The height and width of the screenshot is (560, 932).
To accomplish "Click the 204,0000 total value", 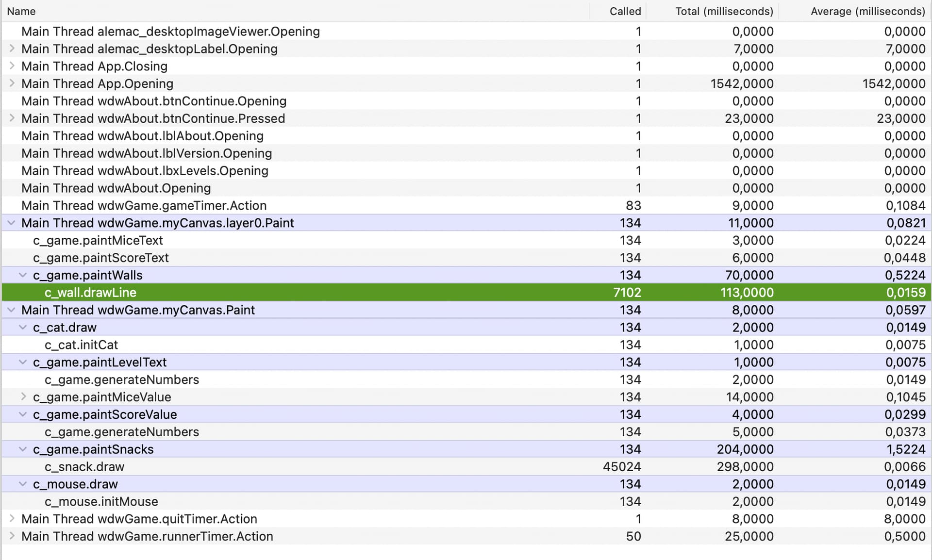I will click(746, 449).
